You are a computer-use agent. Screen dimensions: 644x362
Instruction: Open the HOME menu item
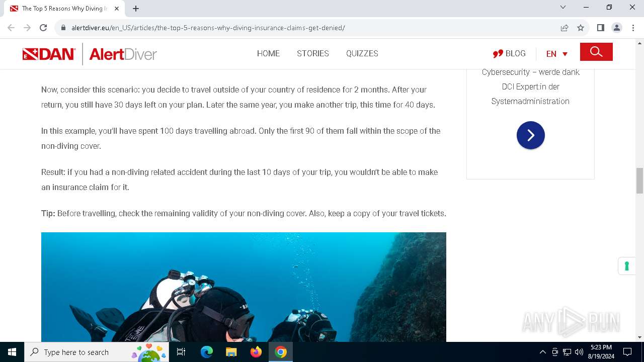pos(268,53)
